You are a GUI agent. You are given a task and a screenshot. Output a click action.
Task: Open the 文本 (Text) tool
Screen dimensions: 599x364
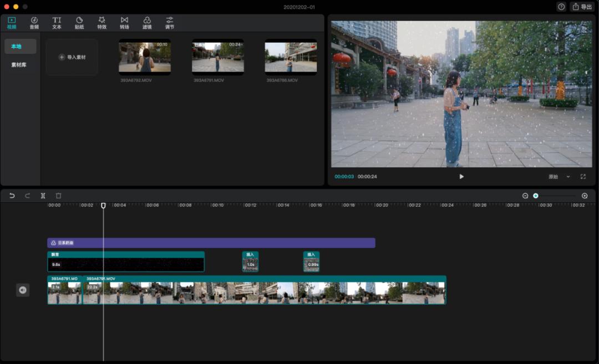pyautogui.click(x=57, y=23)
